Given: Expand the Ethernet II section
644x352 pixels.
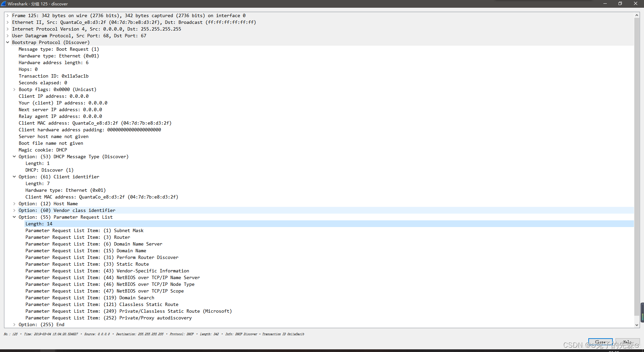Looking at the screenshot, I should click(x=7, y=22).
